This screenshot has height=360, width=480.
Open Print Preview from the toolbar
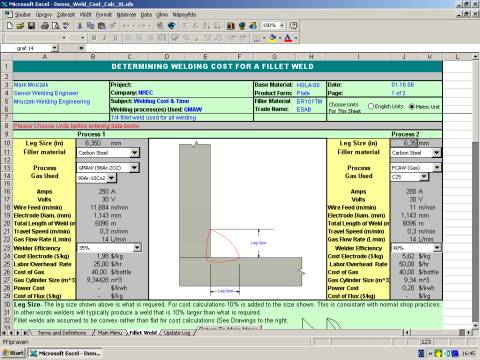tap(55, 26)
